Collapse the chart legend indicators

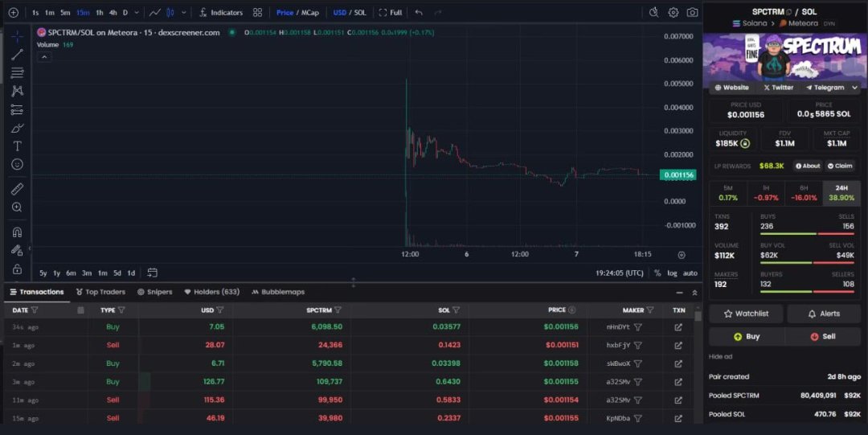tap(43, 56)
